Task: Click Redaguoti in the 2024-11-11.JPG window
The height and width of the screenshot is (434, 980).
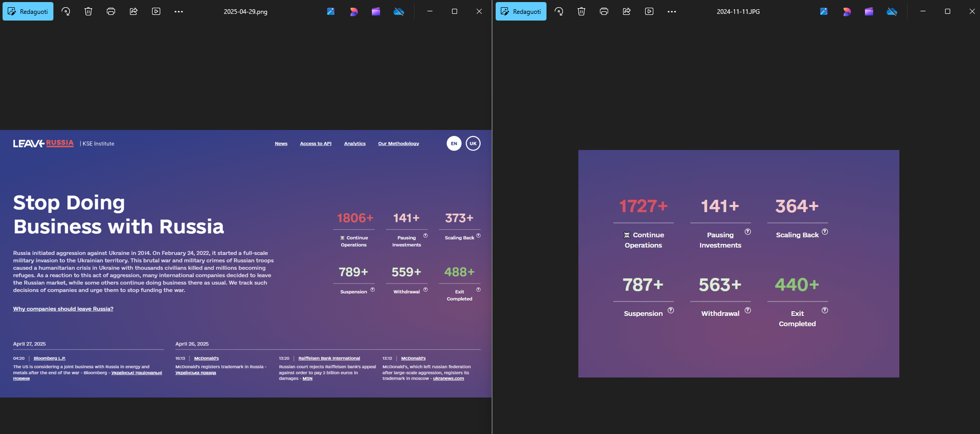Action: coord(521,11)
